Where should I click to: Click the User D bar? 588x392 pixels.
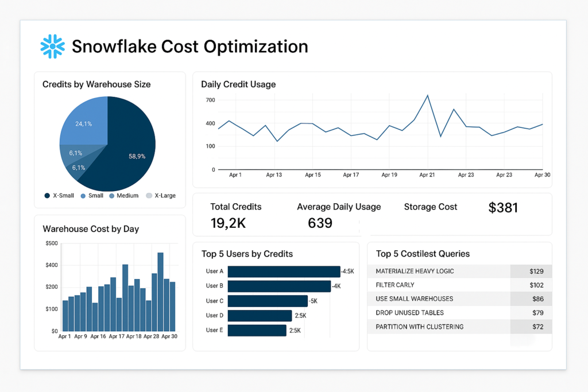coord(260,316)
